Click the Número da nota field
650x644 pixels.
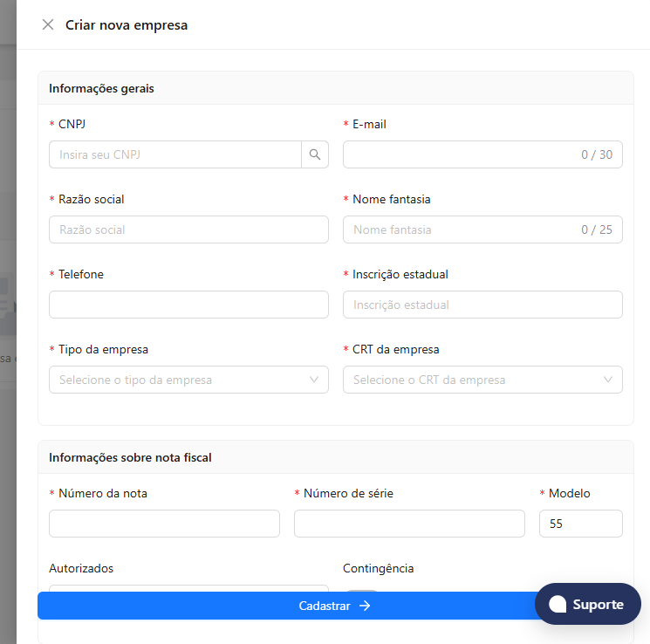(164, 524)
